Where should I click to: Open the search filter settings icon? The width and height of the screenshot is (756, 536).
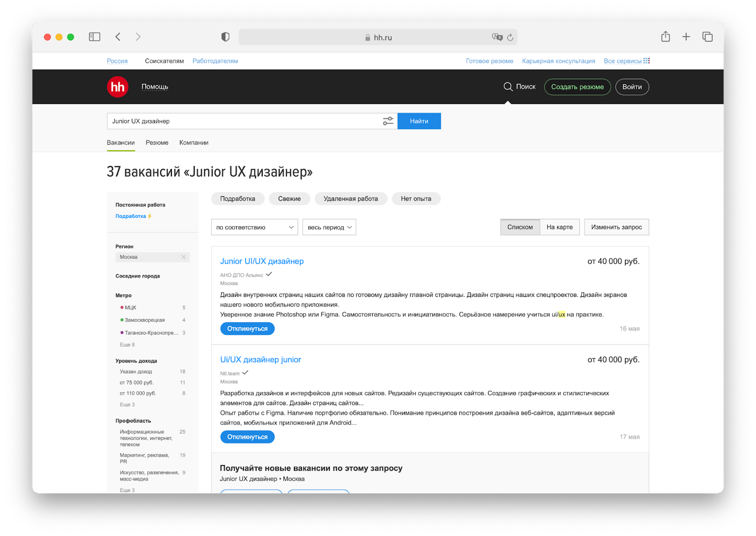388,121
